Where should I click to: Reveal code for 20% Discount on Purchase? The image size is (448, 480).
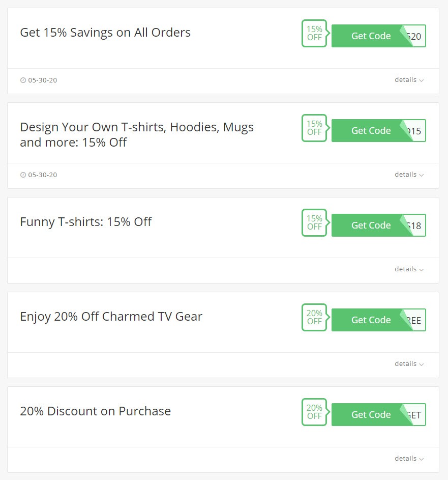pyautogui.click(x=371, y=415)
